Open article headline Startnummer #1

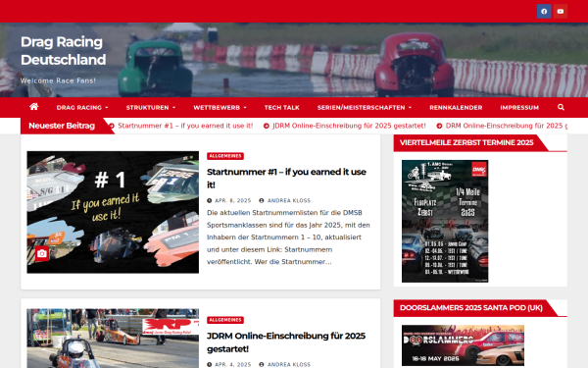pyautogui.click(x=286, y=178)
